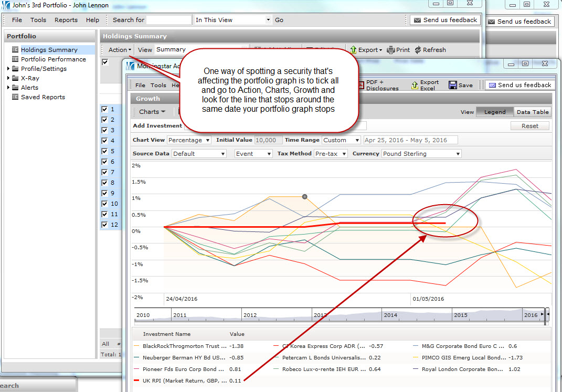Switch to the Data Table view tab
This screenshot has height=392, width=562.
coord(532,112)
